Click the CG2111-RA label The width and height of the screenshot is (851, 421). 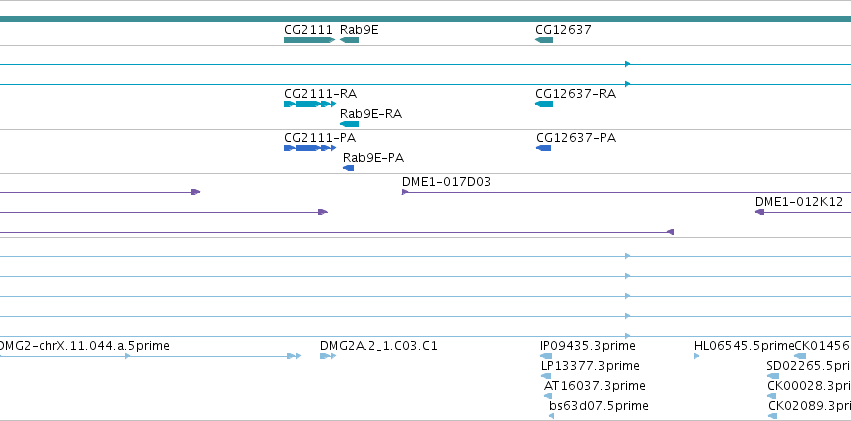[x=320, y=94]
